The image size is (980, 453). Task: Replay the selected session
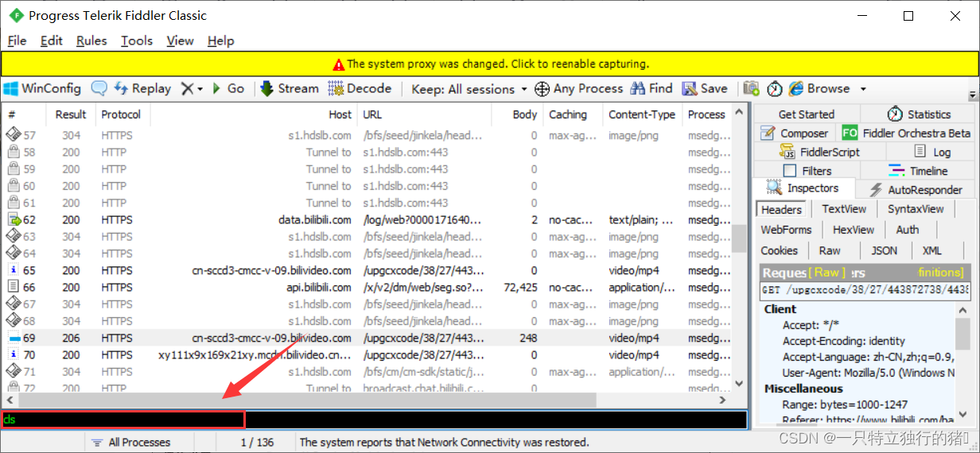(x=142, y=89)
